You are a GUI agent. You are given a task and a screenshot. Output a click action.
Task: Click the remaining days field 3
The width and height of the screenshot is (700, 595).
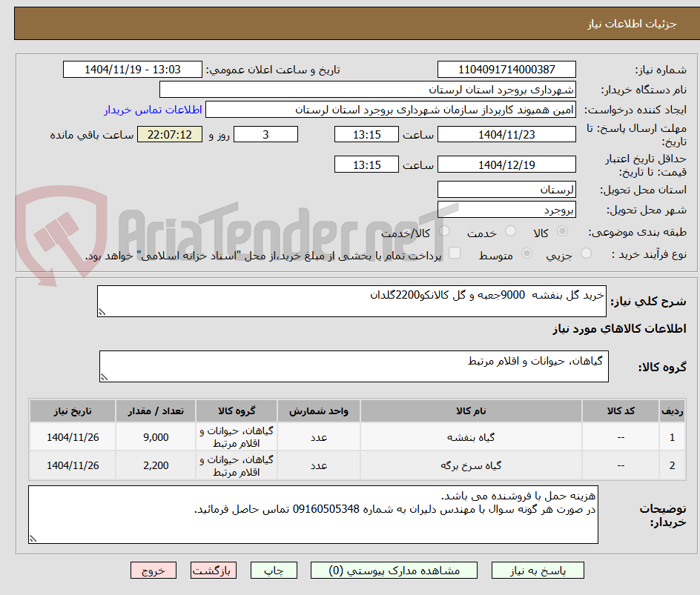265,134
